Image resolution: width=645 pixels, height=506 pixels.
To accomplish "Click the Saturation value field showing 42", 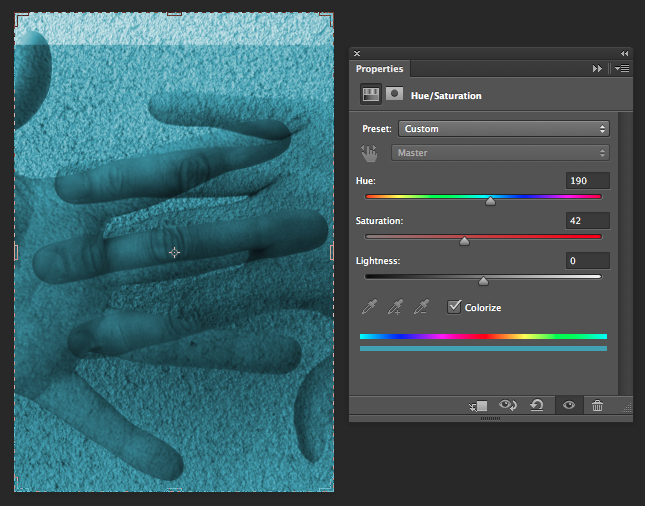I will pos(587,220).
